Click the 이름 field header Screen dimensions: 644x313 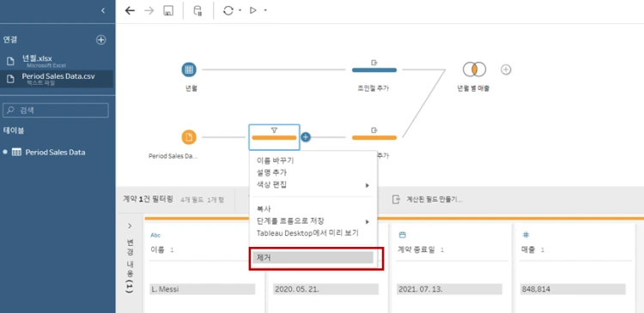157,250
